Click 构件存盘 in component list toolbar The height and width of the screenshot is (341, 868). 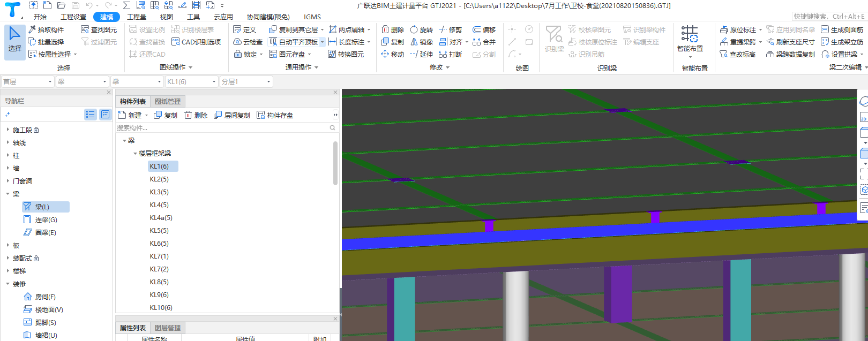(x=275, y=115)
